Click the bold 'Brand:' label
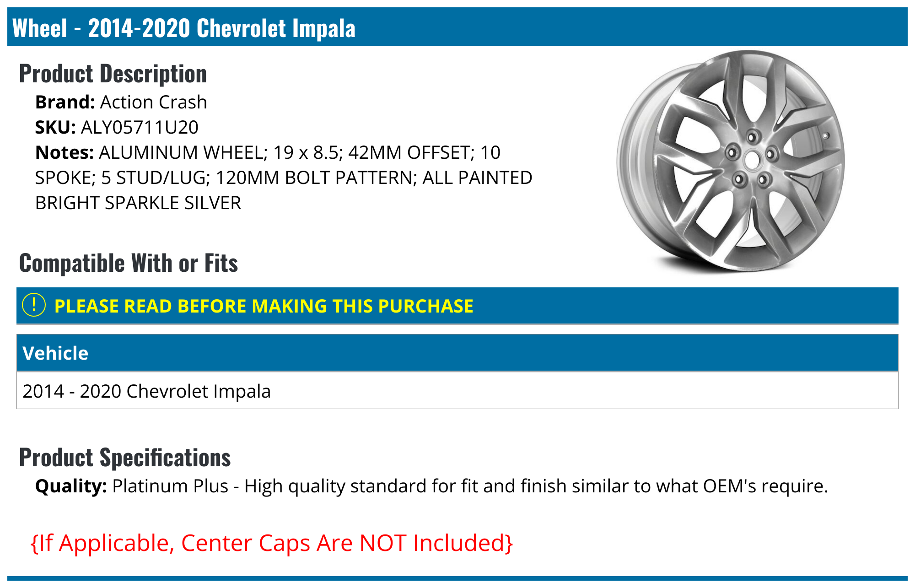Viewport: 915px width, 588px height. pos(65,102)
